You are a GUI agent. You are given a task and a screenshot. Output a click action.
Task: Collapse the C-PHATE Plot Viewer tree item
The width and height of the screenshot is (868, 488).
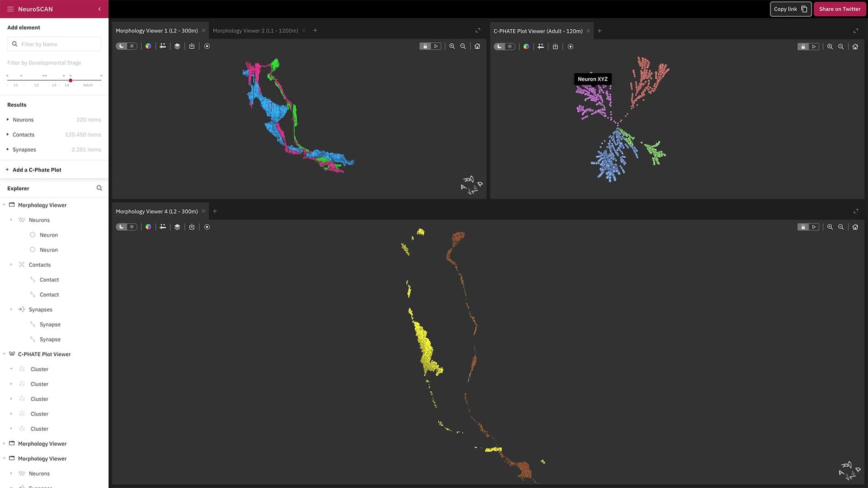(4, 354)
